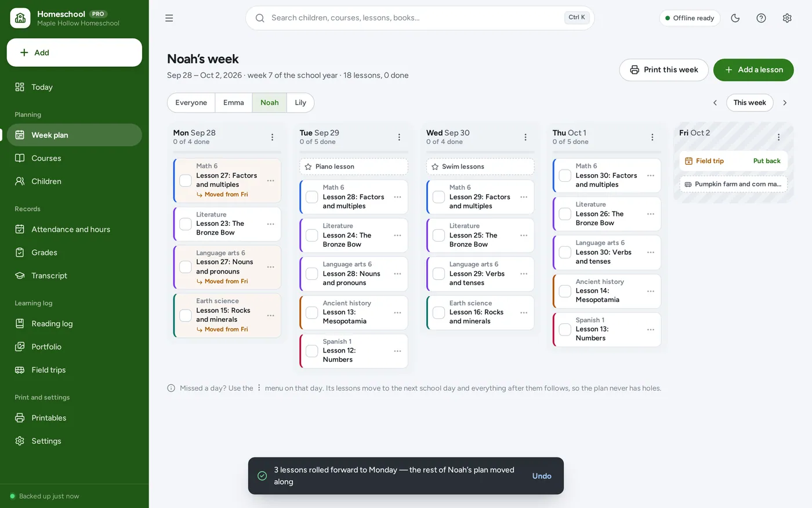Collapse sidebar with the hamburger menu icon

[x=169, y=18]
